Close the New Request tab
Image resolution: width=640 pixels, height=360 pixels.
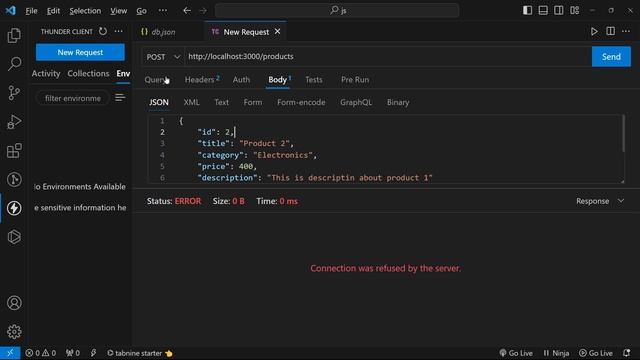pos(278,31)
